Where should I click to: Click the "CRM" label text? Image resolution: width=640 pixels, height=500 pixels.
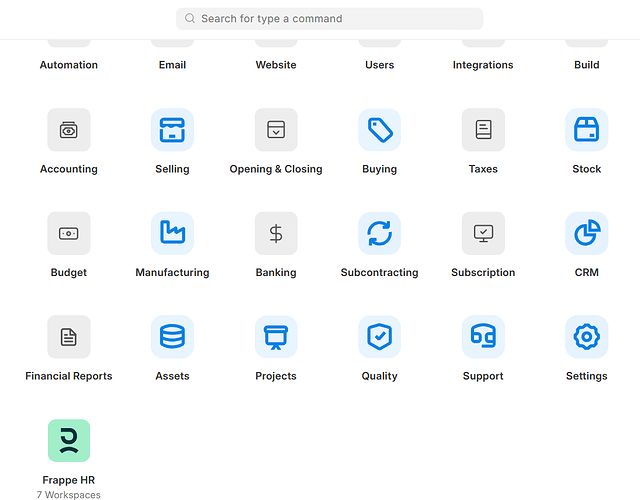pos(587,272)
